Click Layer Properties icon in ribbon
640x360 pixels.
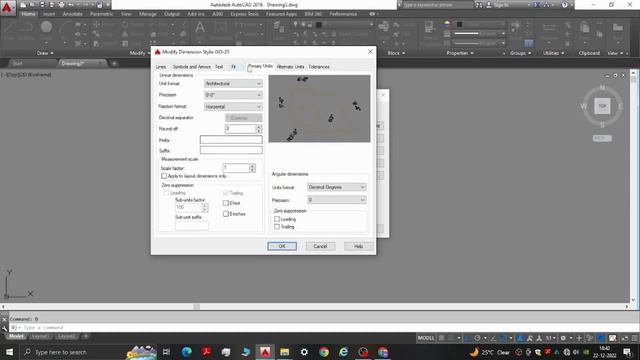(x=279, y=29)
